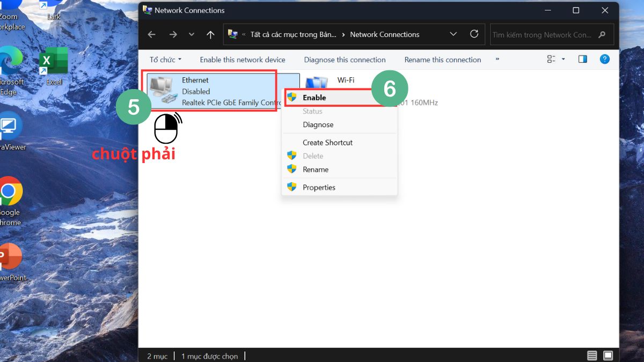Choose Diagnose in the context menu
644x362 pixels.
[x=318, y=124]
